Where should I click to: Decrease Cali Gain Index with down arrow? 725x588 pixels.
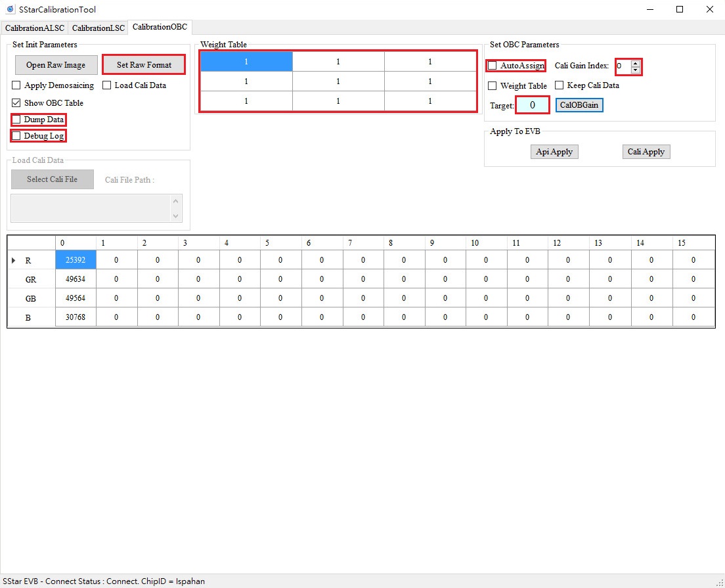pyautogui.click(x=636, y=70)
